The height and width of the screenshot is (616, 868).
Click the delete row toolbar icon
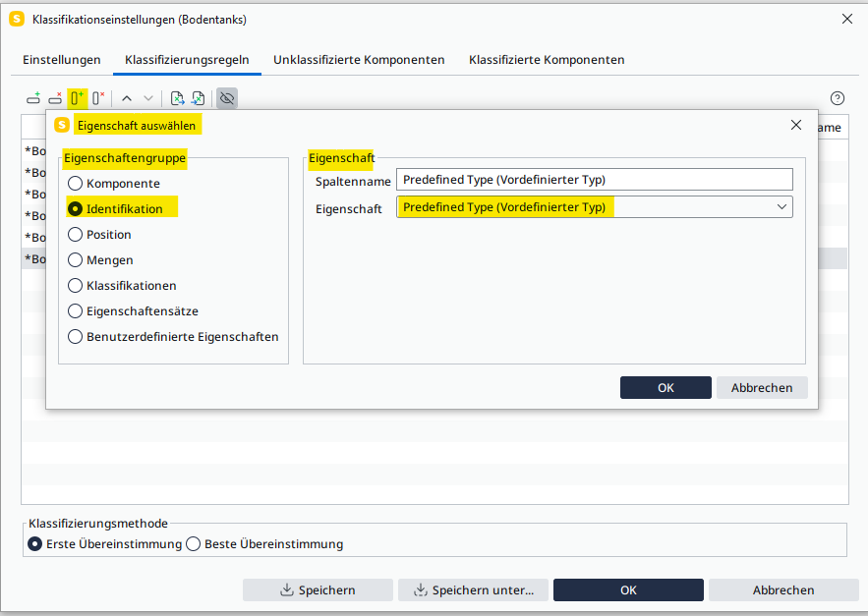tap(55, 98)
